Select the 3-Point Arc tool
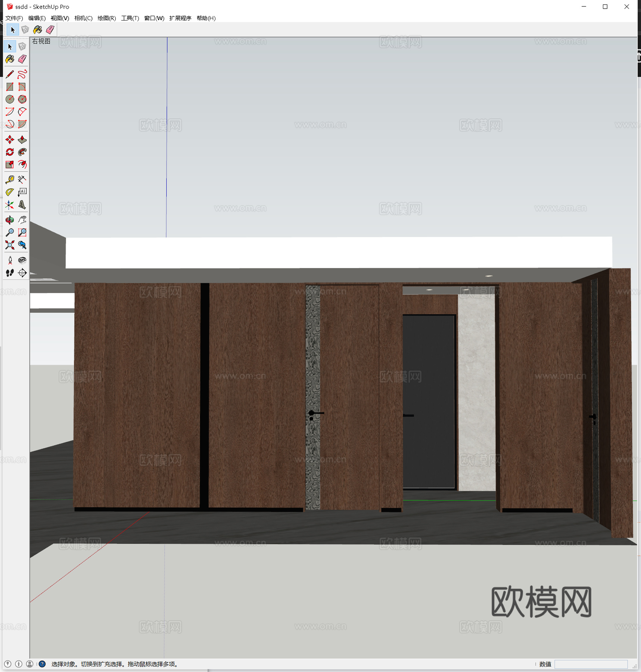Screen dimensions: 641x672 (10, 124)
